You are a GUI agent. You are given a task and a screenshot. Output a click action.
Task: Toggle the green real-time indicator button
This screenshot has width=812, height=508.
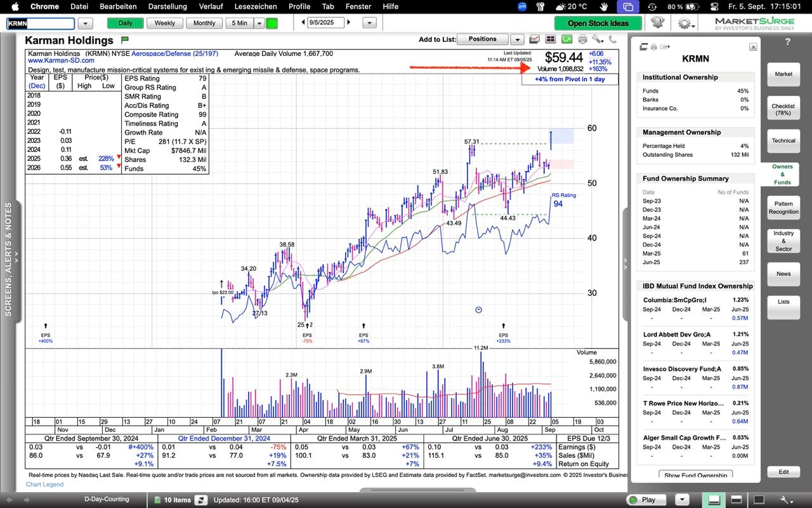(x=272, y=23)
